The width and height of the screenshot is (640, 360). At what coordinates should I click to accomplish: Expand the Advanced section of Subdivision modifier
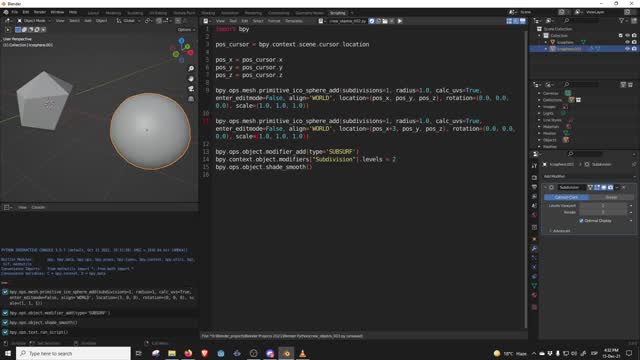point(560,231)
